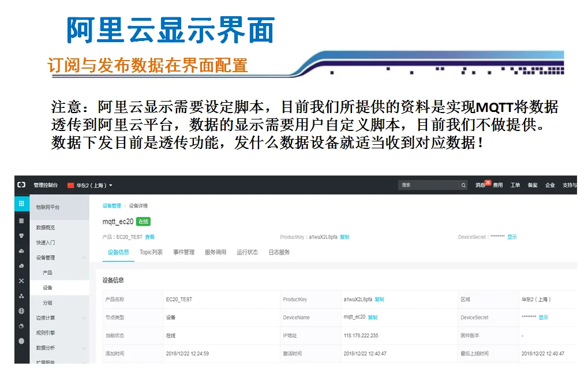Copy the ProductKey under the mqtt_ec20 title

344,237
